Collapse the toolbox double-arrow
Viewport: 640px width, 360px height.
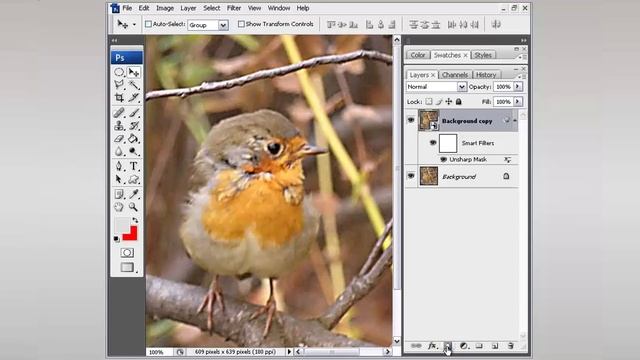click(114, 40)
